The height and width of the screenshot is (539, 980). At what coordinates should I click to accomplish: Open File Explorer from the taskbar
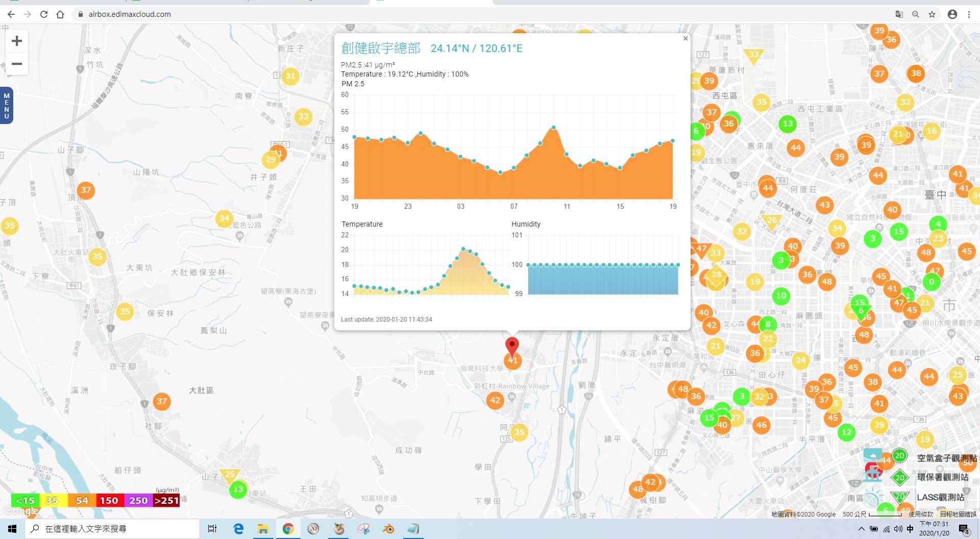(263, 529)
